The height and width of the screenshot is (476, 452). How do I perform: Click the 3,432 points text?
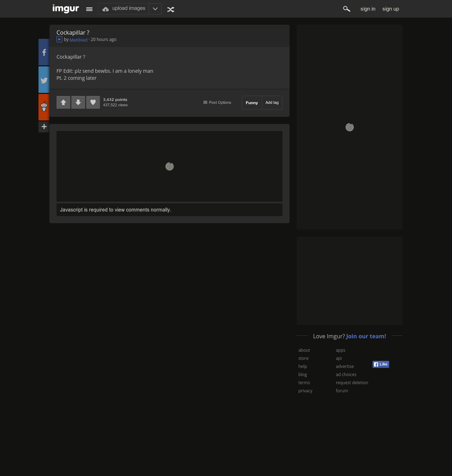coord(115,100)
